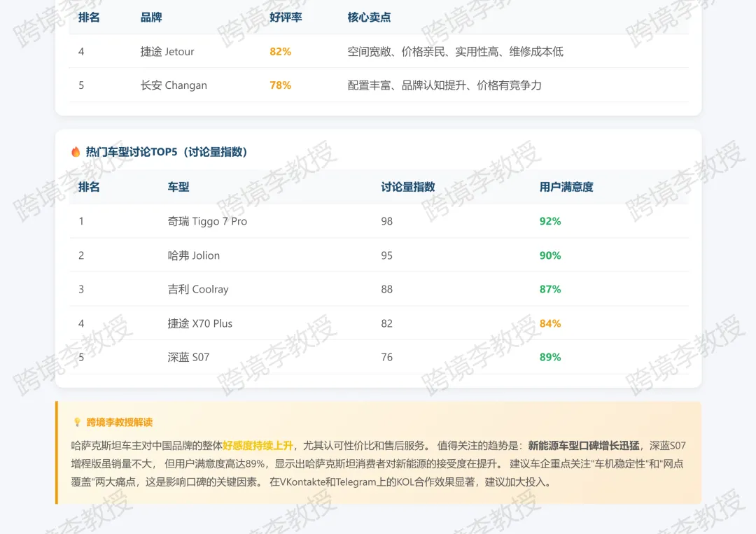Click the 品牌 column header
Viewport: 756px width, 534px height.
point(151,17)
